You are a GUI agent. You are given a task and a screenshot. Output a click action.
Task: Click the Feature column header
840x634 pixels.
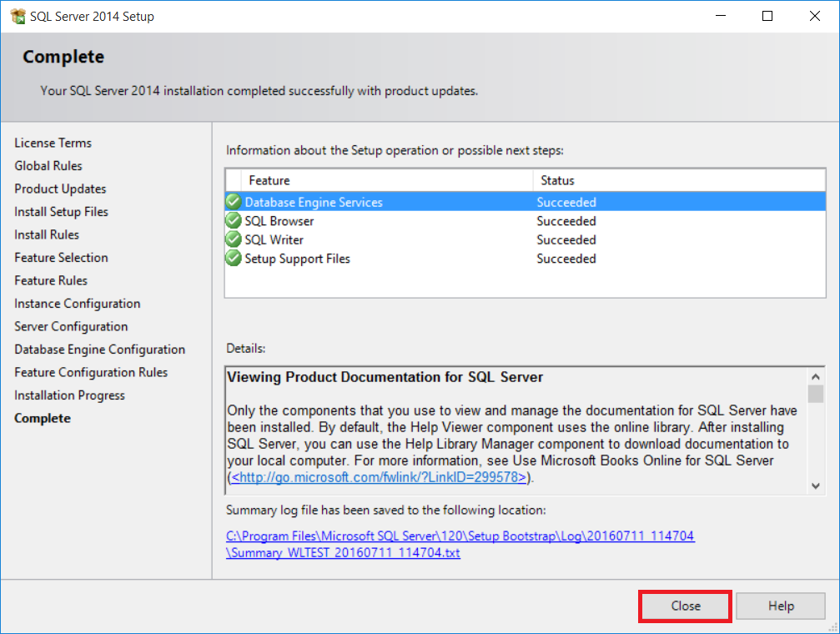point(387,181)
